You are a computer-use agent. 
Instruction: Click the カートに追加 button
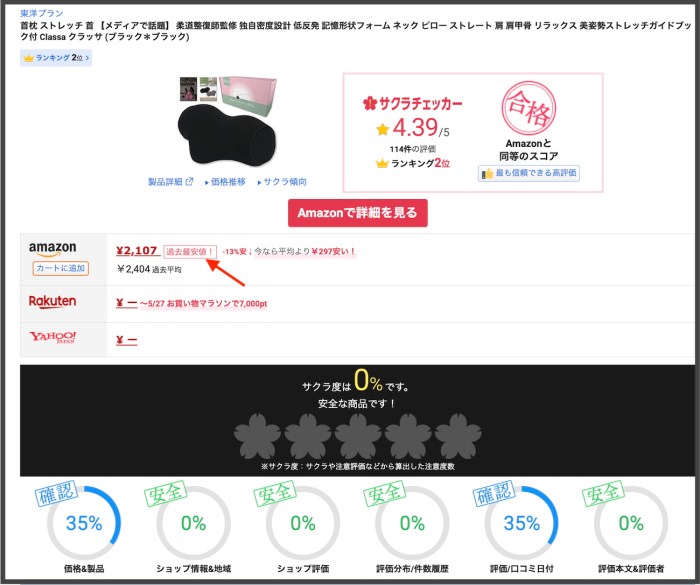point(61,268)
